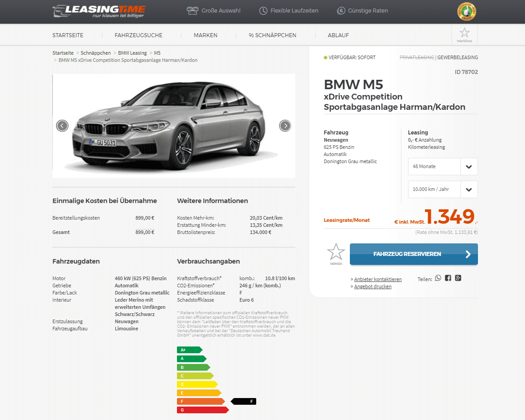Open Ablauf in main navigation

tap(338, 35)
